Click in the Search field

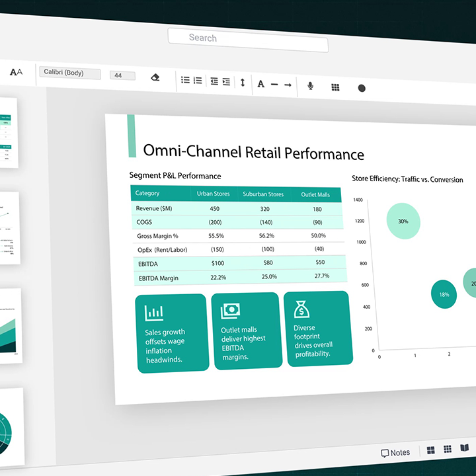point(248,40)
